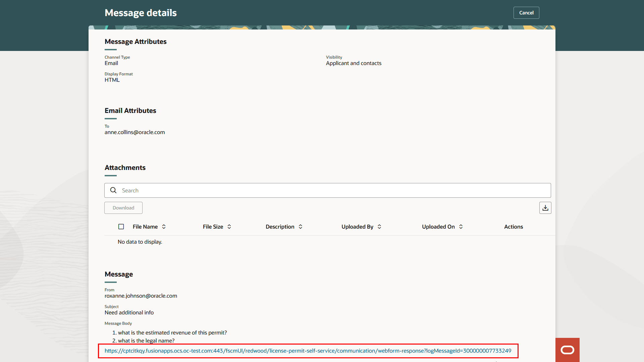Select sender roxanne.johnson@oracle.com text

point(141,296)
